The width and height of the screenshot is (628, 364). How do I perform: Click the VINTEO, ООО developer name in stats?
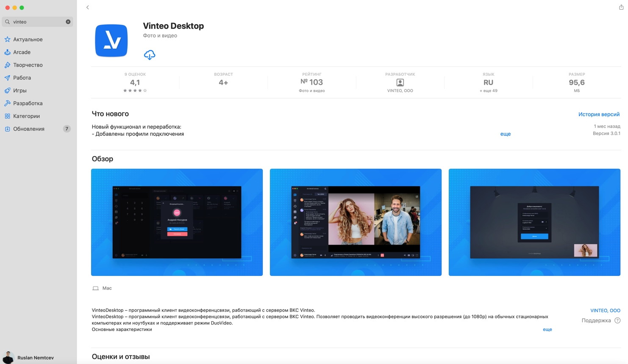click(x=400, y=91)
